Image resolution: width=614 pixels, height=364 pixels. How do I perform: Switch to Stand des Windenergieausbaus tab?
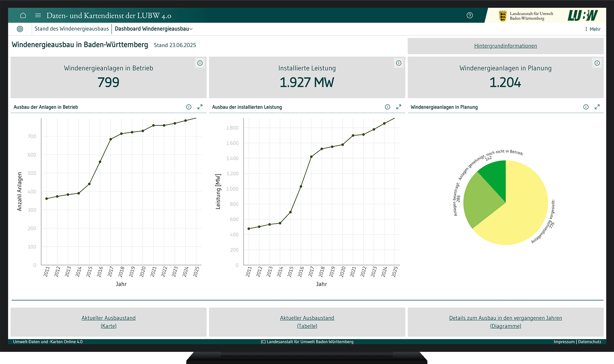(x=72, y=29)
